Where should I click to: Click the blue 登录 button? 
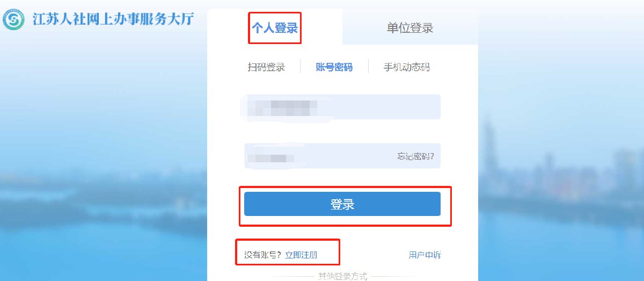pos(342,204)
